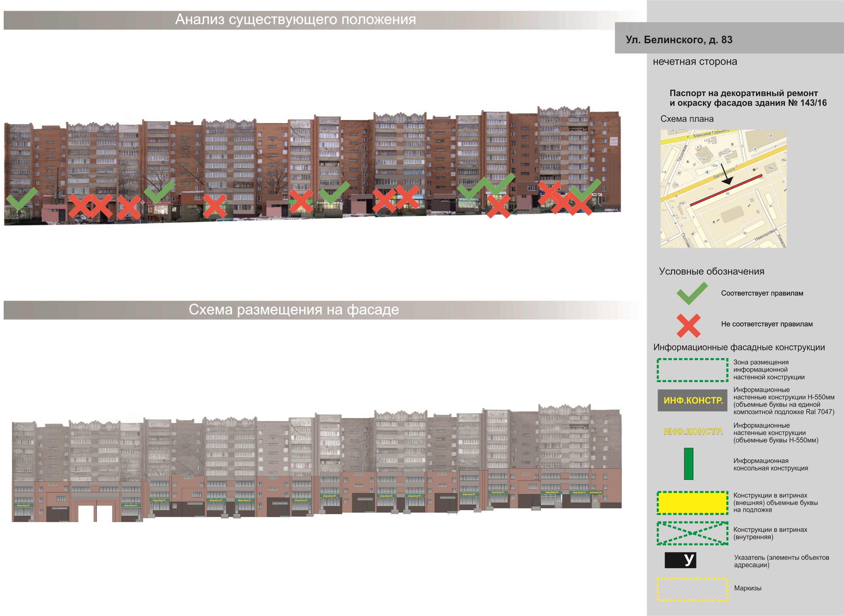Click the green checkmark icon in the legend
Image resolution: width=844 pixels, height=616 pixels.
coord(692,293)
